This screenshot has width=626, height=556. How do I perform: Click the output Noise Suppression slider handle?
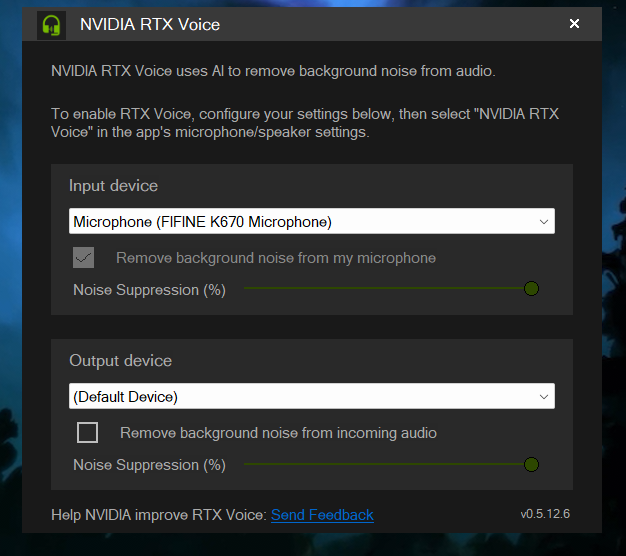(x=531, y=464)
